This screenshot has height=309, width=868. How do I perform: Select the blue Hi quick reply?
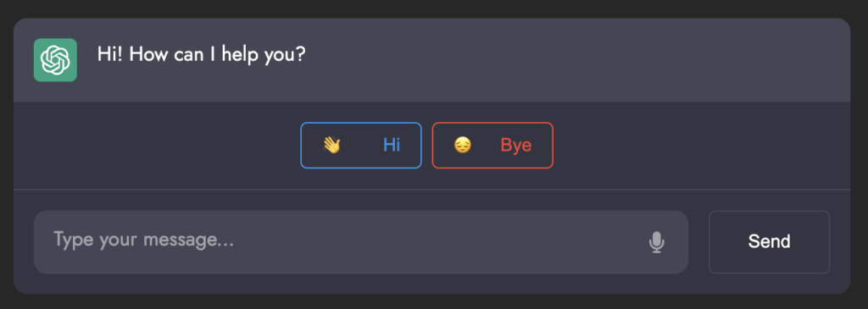click(361, 146)
